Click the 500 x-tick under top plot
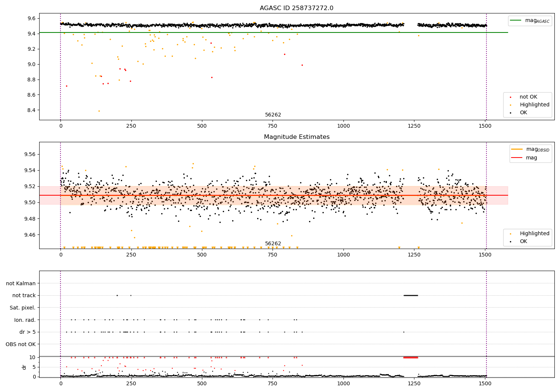 point(202,126)
